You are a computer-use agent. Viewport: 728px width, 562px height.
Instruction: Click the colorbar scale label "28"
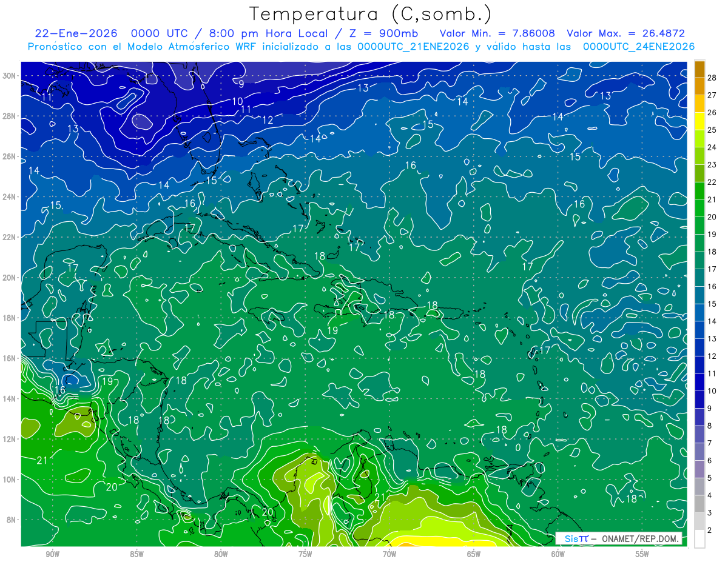tap(712, 77)
